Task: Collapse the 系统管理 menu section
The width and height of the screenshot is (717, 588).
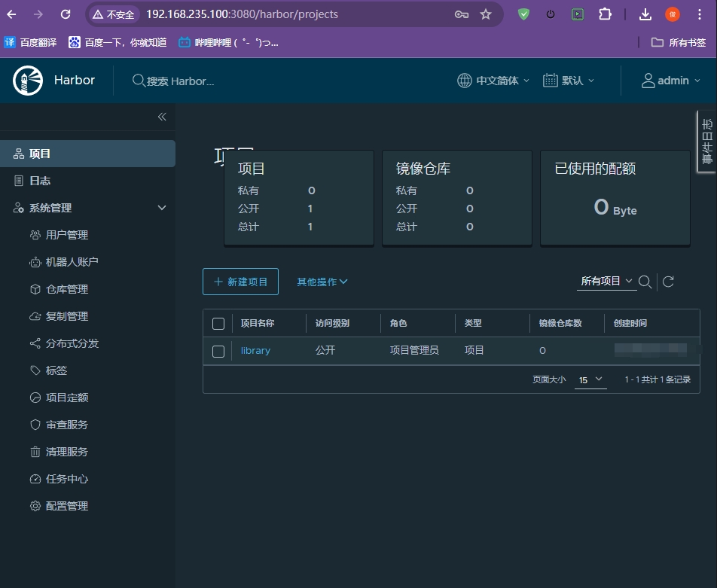Action: pos(162,208)
